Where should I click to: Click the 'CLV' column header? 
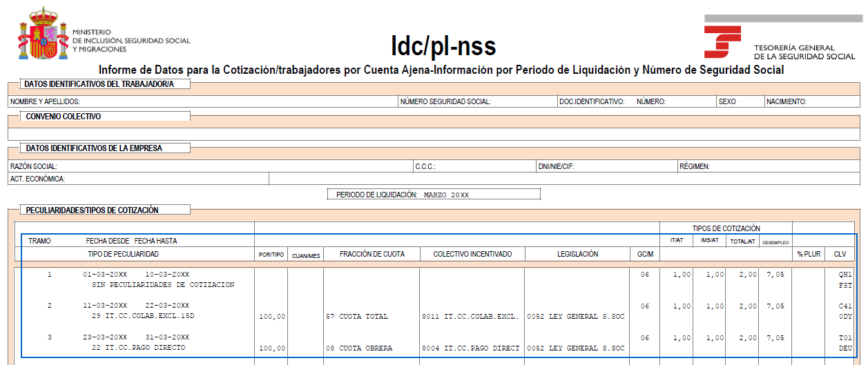coord(840,255)
